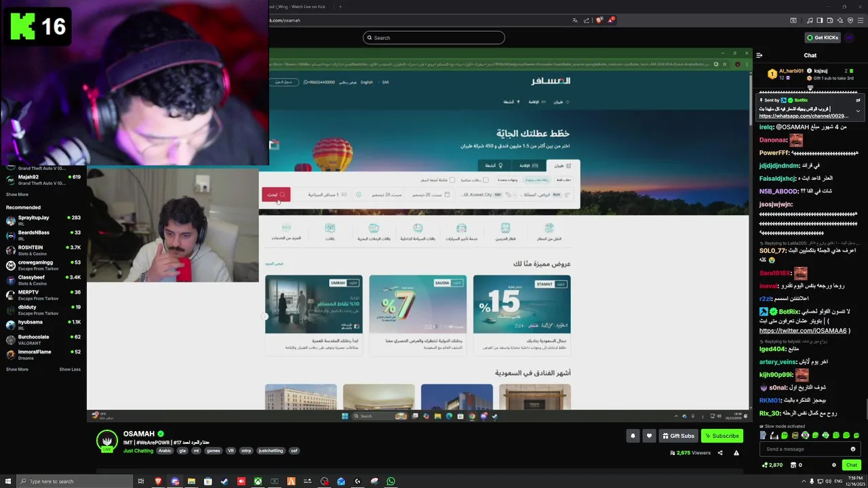
Task: Open the user avatar menu beside Get KICKs
Action: 850,37
